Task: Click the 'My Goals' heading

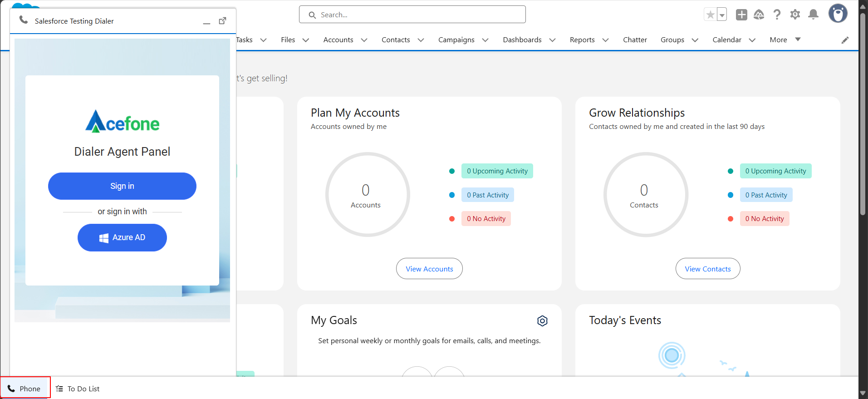Action: pos(334,320)
